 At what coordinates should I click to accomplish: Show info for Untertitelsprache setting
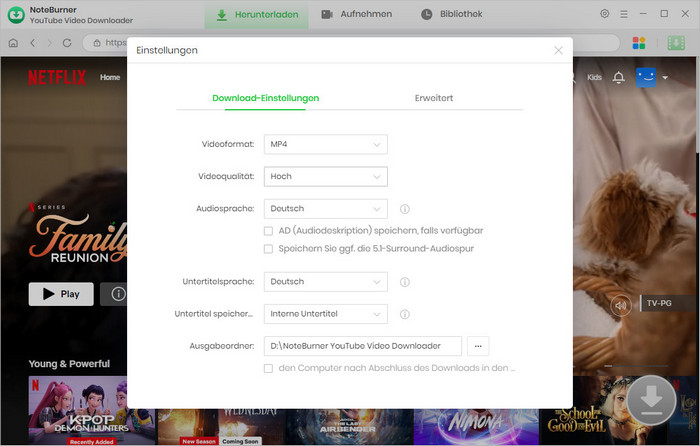pyautogui.click(x=404, y=282)
